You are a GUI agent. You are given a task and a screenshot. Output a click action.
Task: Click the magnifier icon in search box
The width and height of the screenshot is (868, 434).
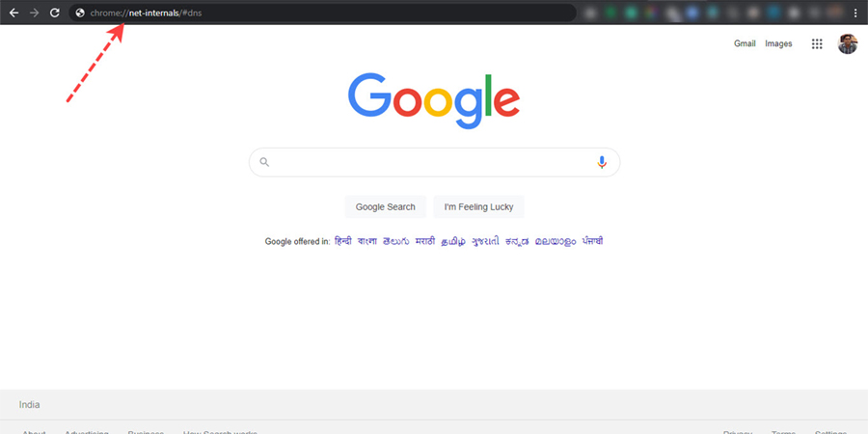tap(264, 162)
